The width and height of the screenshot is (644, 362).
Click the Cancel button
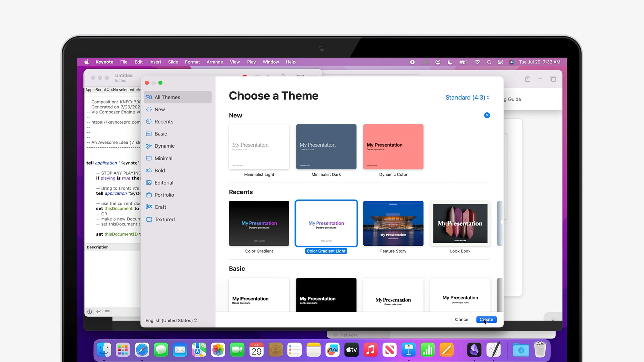point(462,319)
